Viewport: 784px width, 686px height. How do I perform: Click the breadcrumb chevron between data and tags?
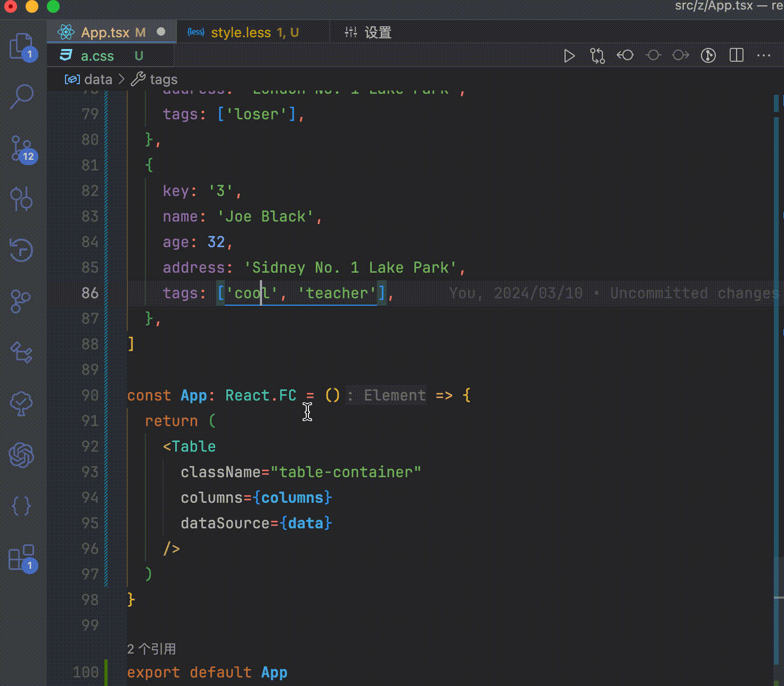point(121,79)
